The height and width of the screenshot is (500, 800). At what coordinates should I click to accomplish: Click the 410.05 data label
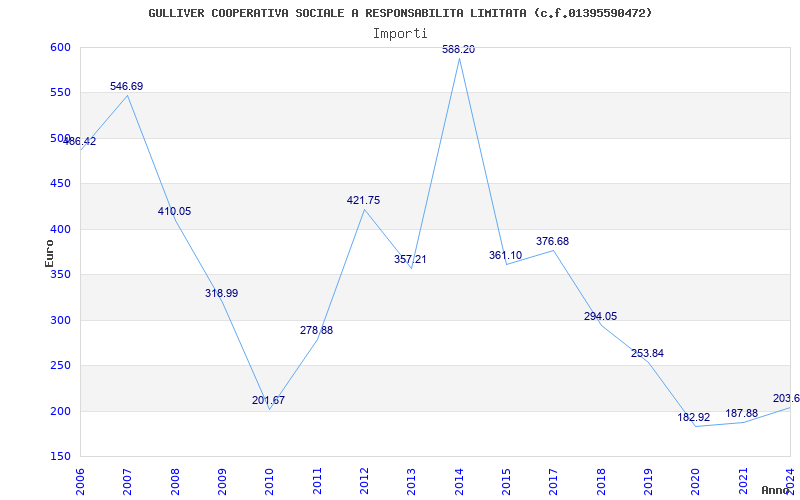174,211
